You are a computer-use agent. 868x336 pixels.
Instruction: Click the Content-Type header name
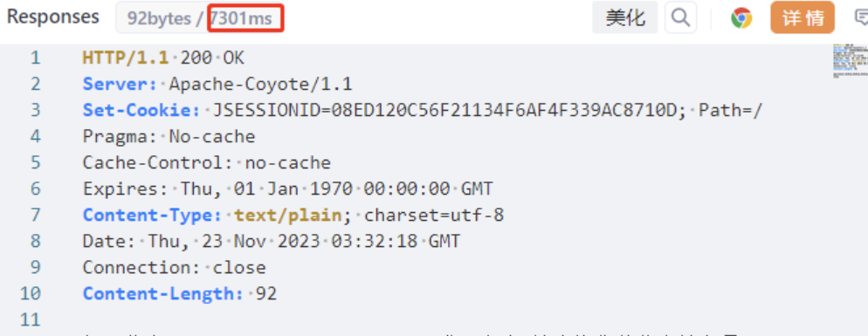[x=153, y=215]
